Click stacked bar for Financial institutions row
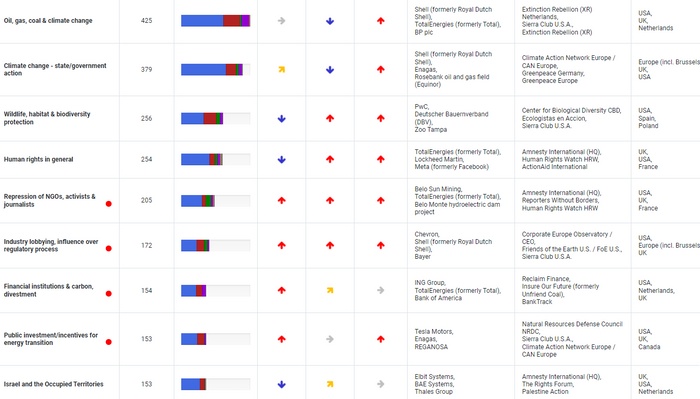This screenshot has width=700, height=399. [216, 291]
